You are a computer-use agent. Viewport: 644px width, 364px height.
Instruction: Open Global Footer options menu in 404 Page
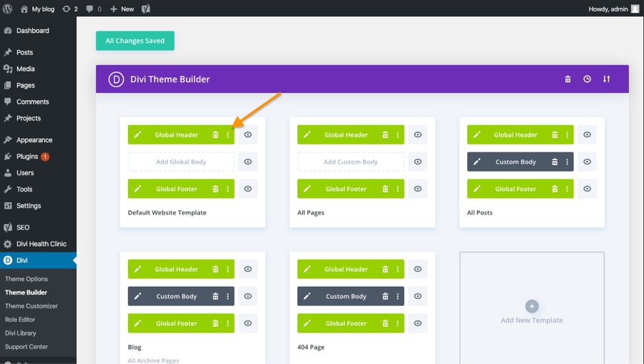click(x=398, y=323)
